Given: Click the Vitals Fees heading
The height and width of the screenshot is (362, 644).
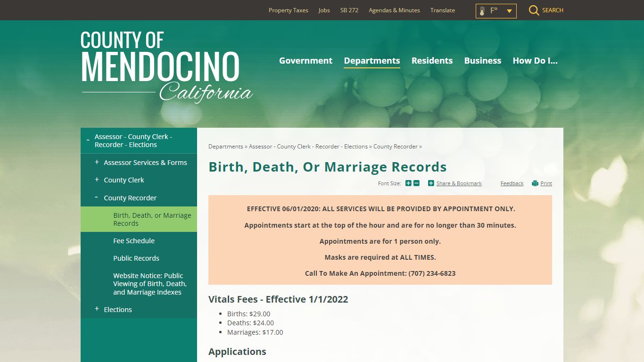Looking at the screenshot, I should click(278, 299).
